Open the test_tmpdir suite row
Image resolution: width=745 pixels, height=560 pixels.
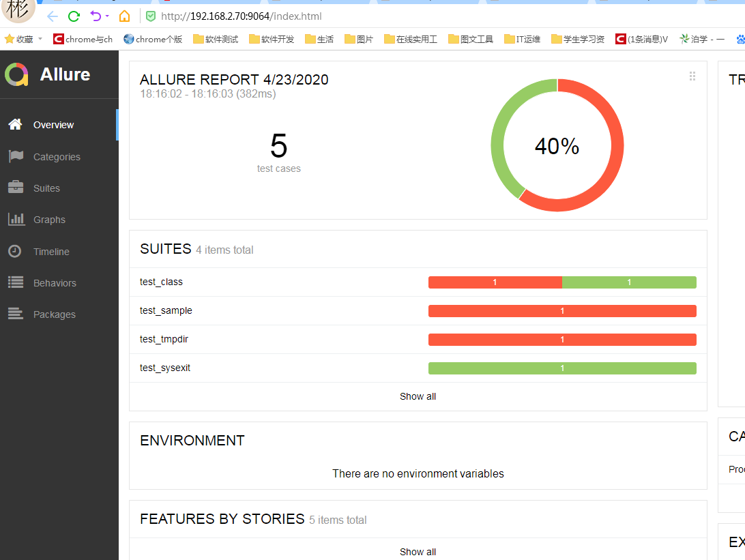click(418, 339)
